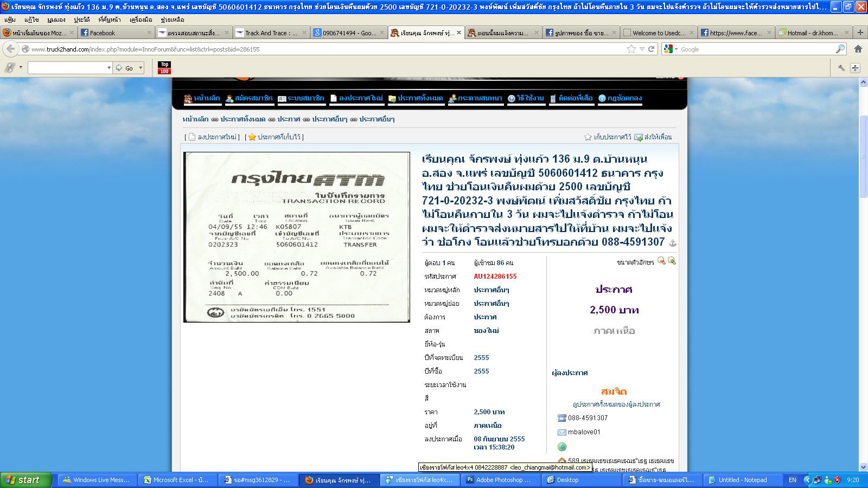
Task: Open ลงประกาศใหม่ in the navigation bar
Action: click(x=356, y=99)
